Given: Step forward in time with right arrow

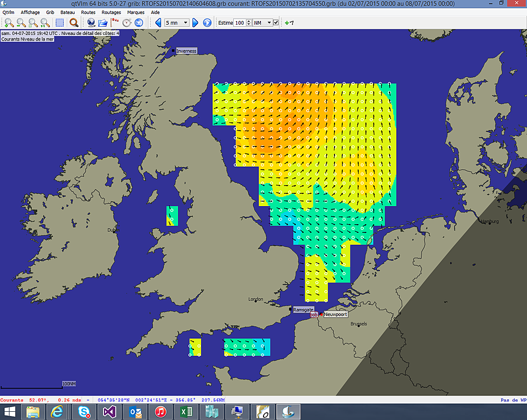Looking at the screenshot, I should coord(195,23).
